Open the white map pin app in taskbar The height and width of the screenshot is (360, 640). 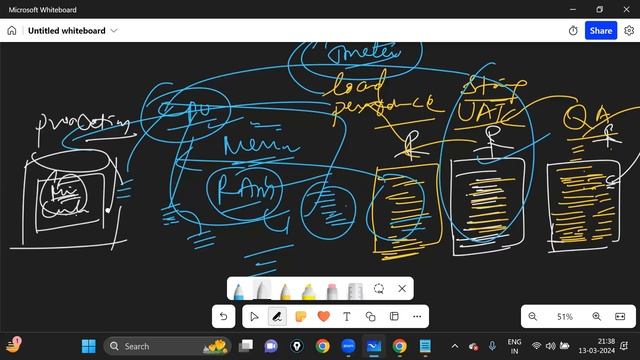[297, 346]
